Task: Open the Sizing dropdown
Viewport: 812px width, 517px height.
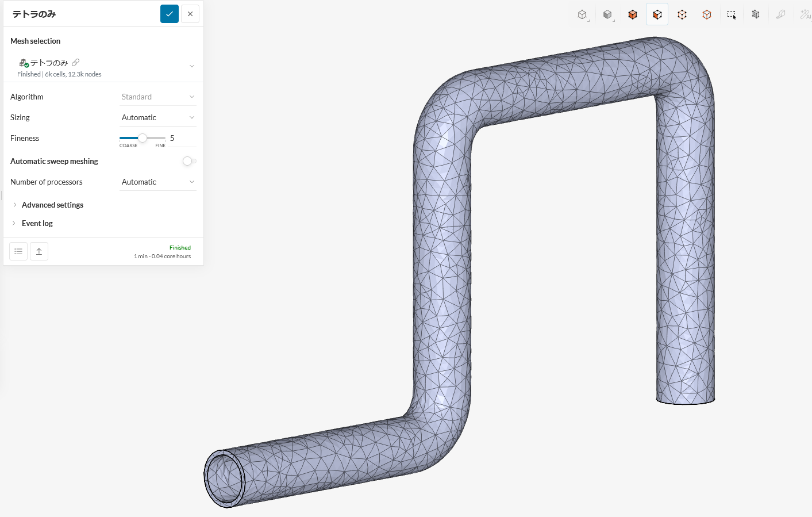Action: coord(157,117)
